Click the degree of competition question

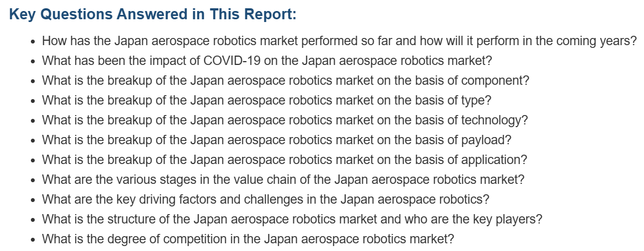(x=248, y=239)
